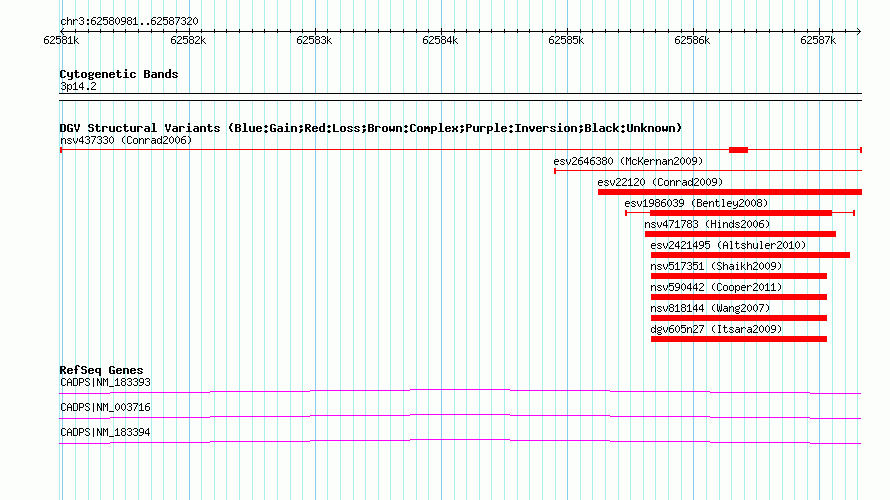Screen dimensions: 890x500
Task: Click the 62583k ruler tick label
Action: (314, 40)
